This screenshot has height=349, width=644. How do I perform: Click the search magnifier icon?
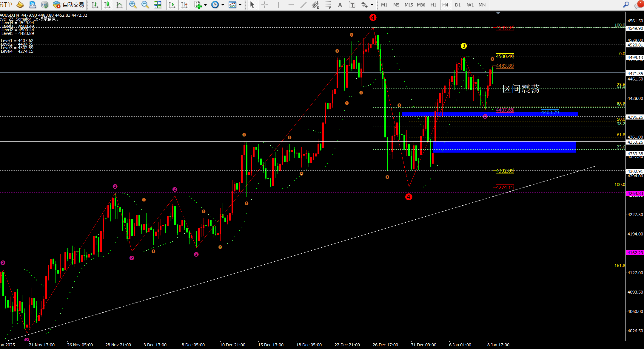click(626, 5)
